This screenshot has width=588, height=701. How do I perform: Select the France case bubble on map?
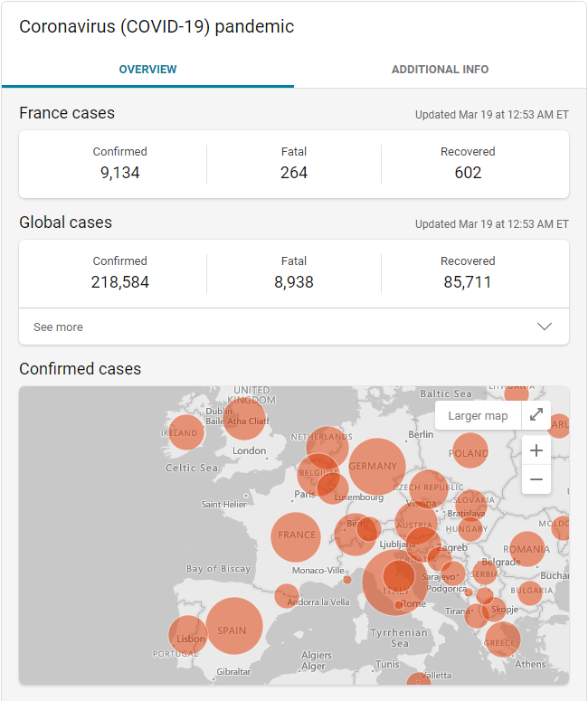pos(296,535)
